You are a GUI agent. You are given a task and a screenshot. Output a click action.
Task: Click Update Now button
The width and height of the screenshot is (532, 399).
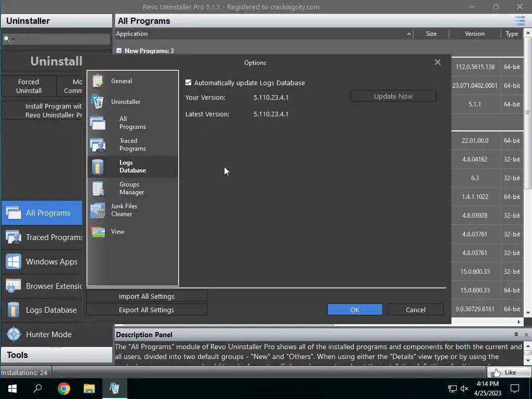393,96
